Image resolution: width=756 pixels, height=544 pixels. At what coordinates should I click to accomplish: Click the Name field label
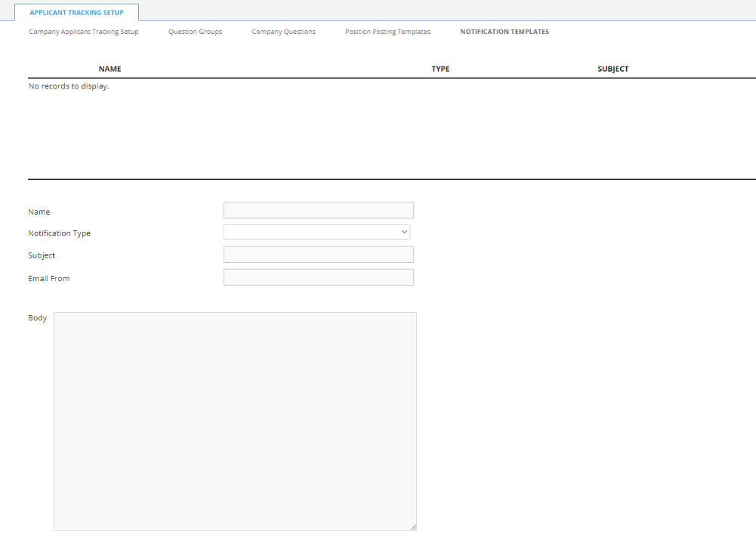(39, 212)
